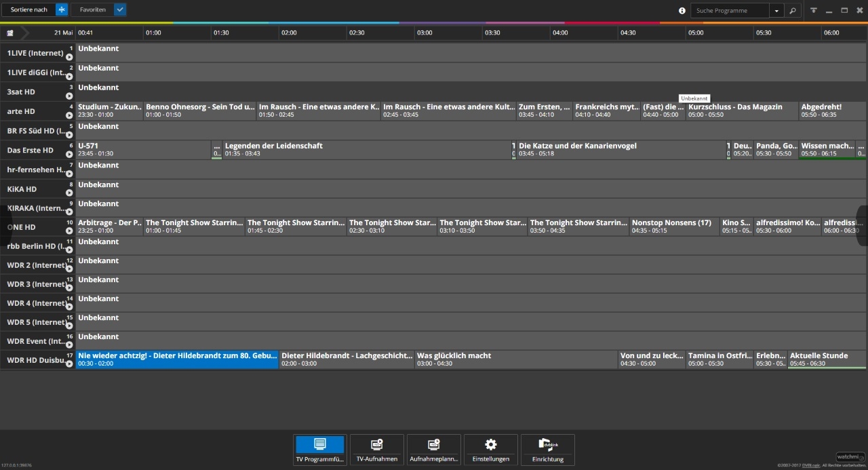Open the TV-Aufnahmen recordings section
Screen dimensions: 868x470
pos(376,450)
